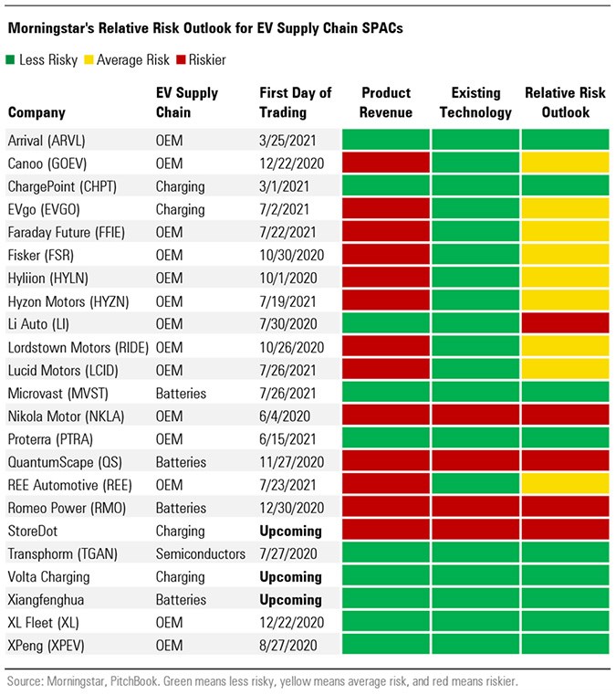The width and height of the screenshot is (616, 695).
Task: Click Li Auto's red Relative Risk Outlook cell
Action: 564,324
